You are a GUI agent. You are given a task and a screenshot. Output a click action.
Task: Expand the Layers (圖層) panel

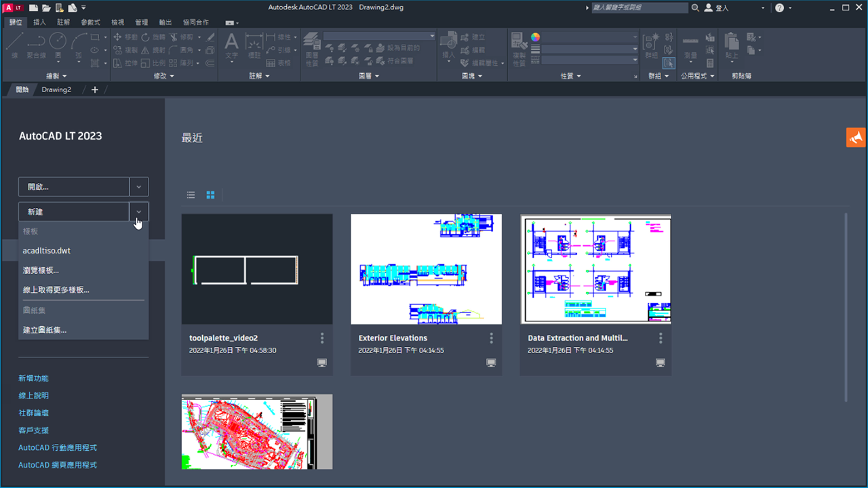[369, 76]
